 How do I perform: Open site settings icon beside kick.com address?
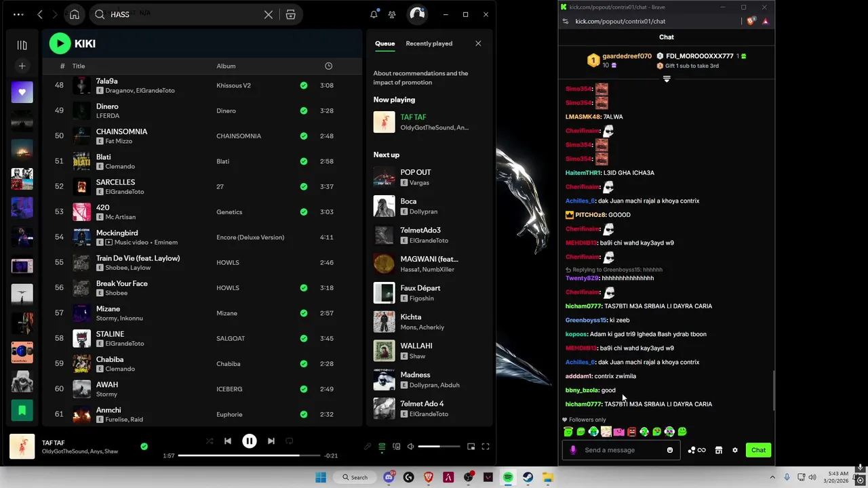pyautogui.click(x=566, y=21)
